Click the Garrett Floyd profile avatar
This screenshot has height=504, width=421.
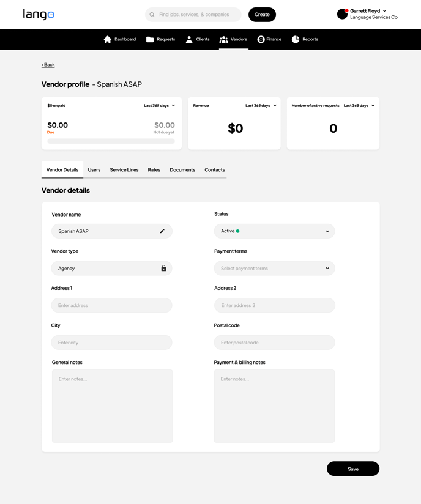point(341,13)
